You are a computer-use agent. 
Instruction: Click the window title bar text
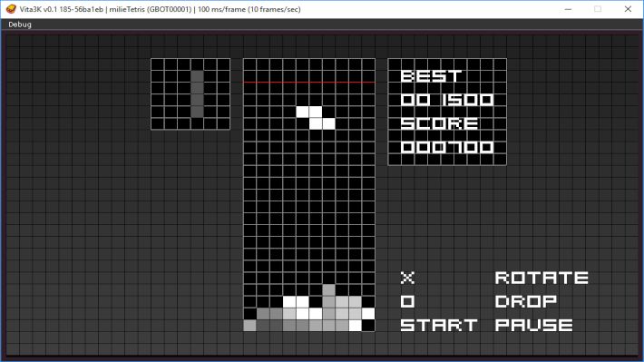[161, 9]
